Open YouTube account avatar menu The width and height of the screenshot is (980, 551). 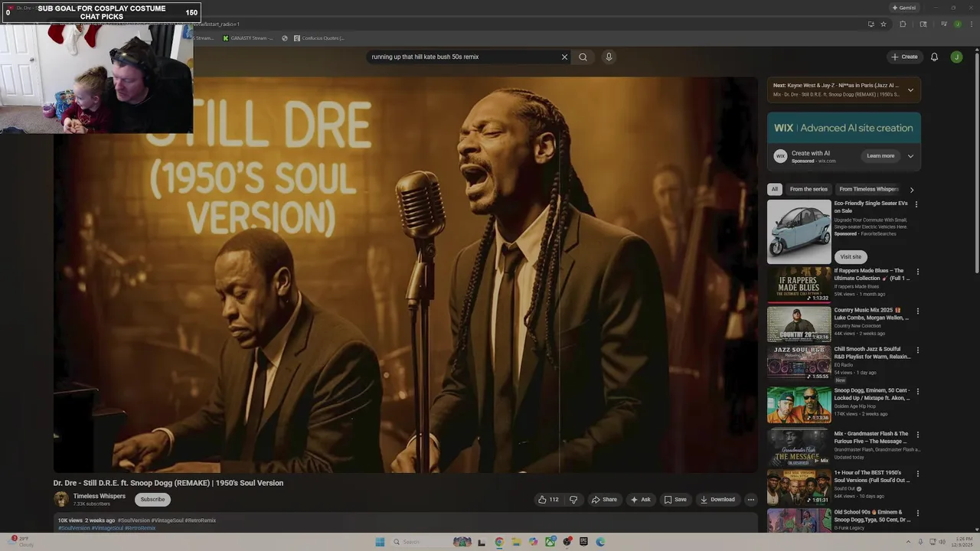(x=956, y=57)
